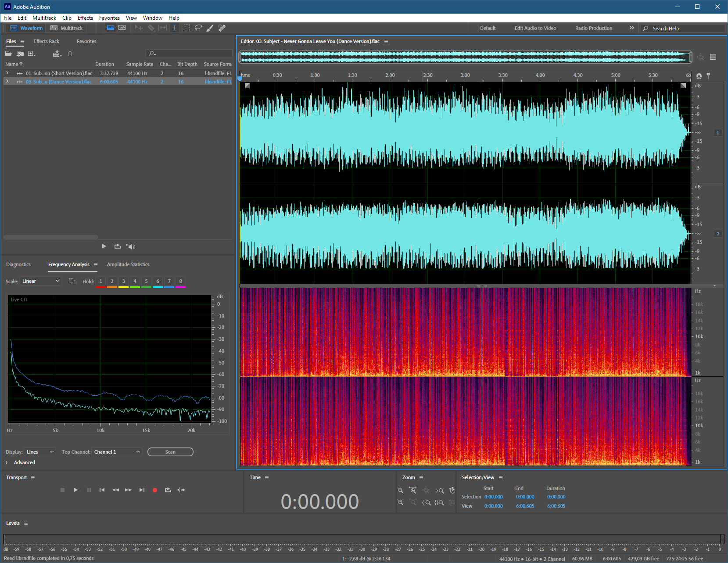The width and height of the screenshot is (728, 563).
Task: Open the Display Lines dropdown
Action: point(40,452)
